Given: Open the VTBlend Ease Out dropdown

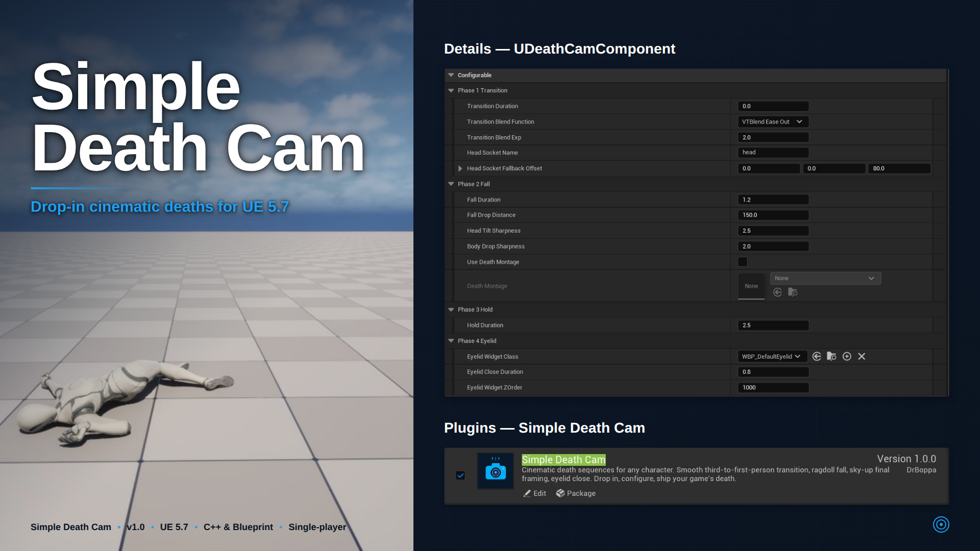Looking at the screenshot, I should pyautogui.click(x=773, y=122).
